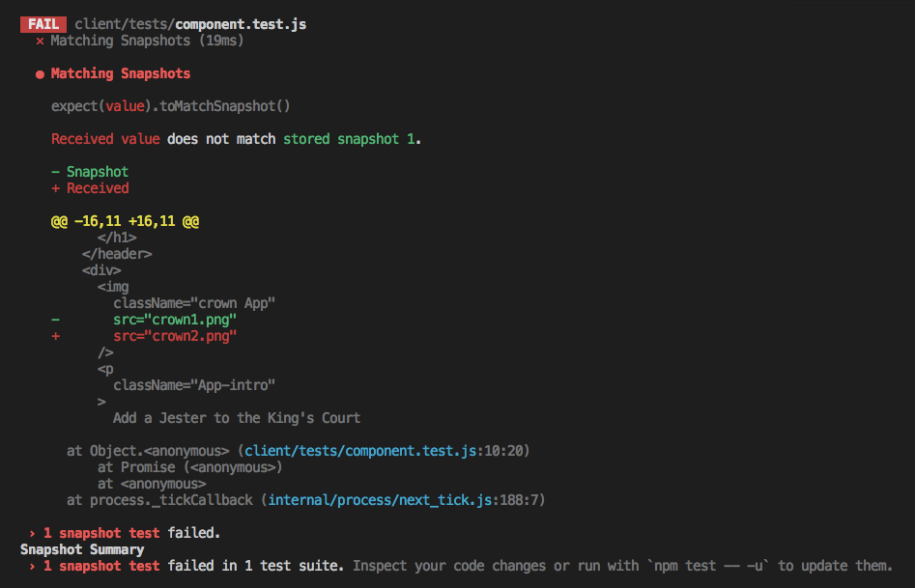Click the red × failure mark
Viewport: 915px width, 588px height.
coord(40,41)
